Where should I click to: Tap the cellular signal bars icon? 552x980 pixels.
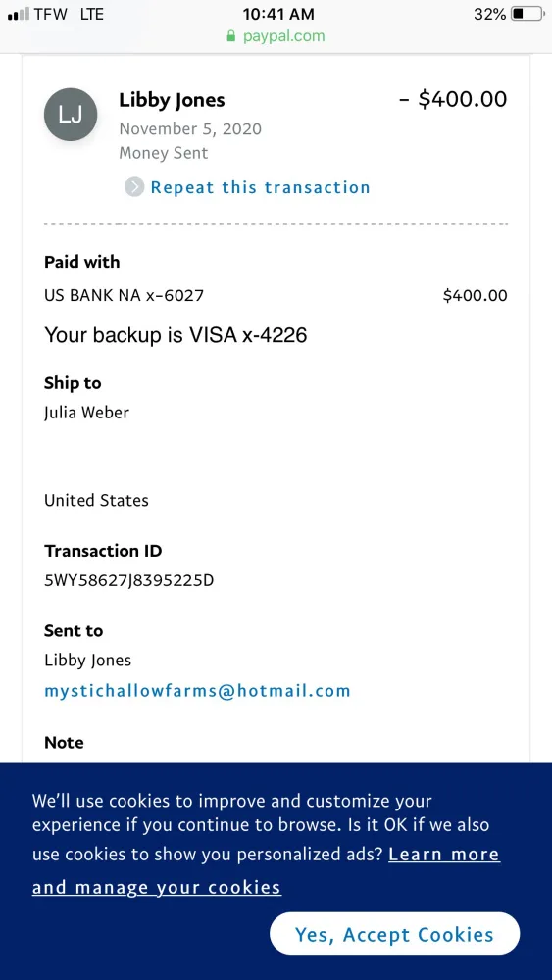18,14
